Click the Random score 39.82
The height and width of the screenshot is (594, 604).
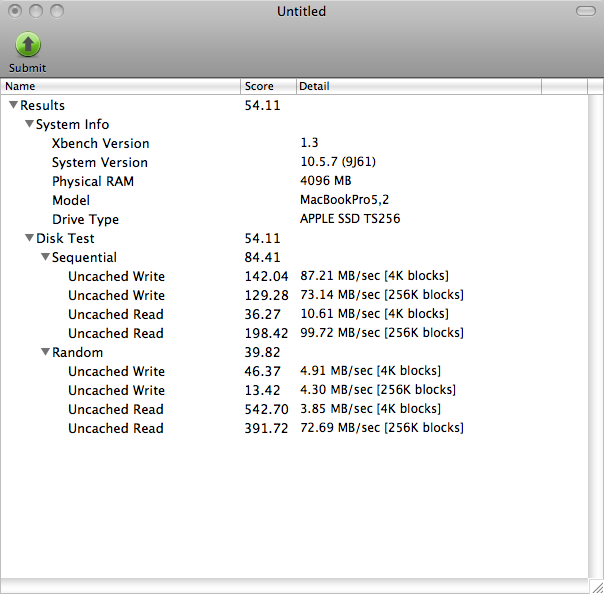point(262,352)
